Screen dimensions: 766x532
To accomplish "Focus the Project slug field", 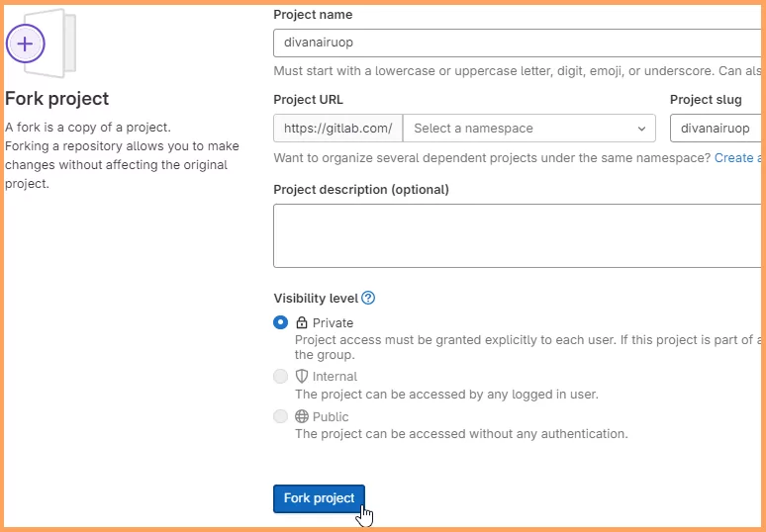I will [x=716, y=129].
